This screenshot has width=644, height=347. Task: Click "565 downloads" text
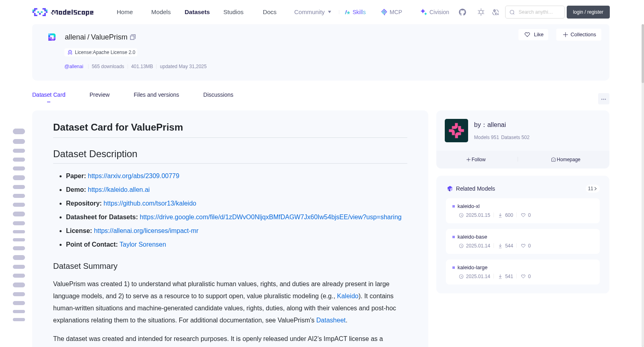108,66
